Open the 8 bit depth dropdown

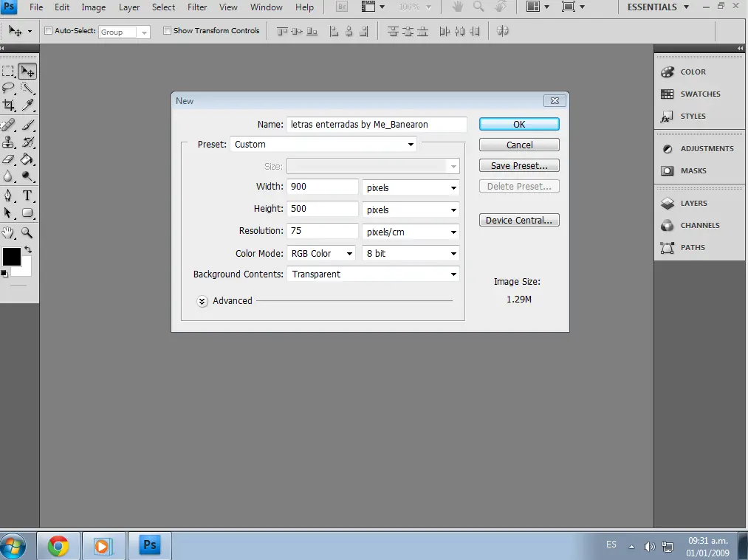point(411,254)
